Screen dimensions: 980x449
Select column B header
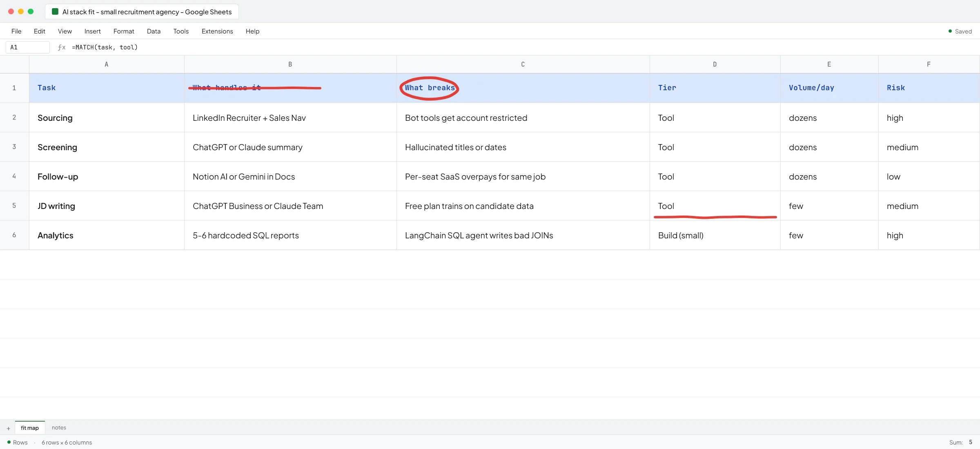290,64
